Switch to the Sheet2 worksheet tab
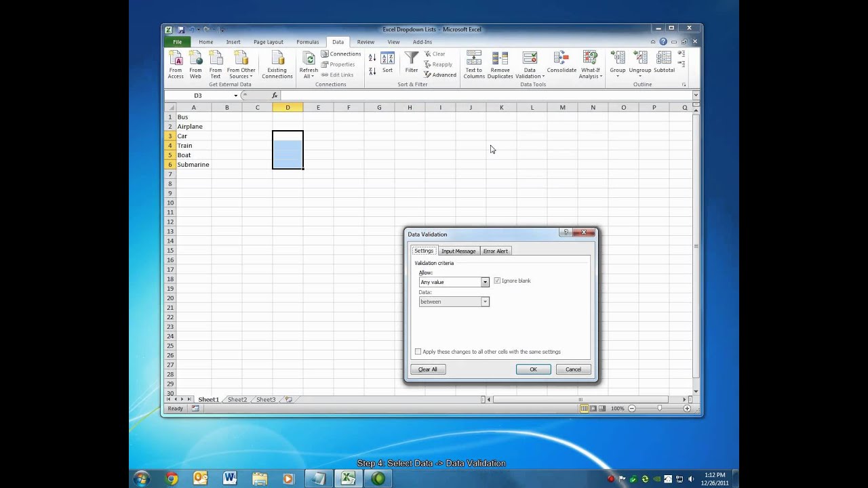 (x=237, y=400)
